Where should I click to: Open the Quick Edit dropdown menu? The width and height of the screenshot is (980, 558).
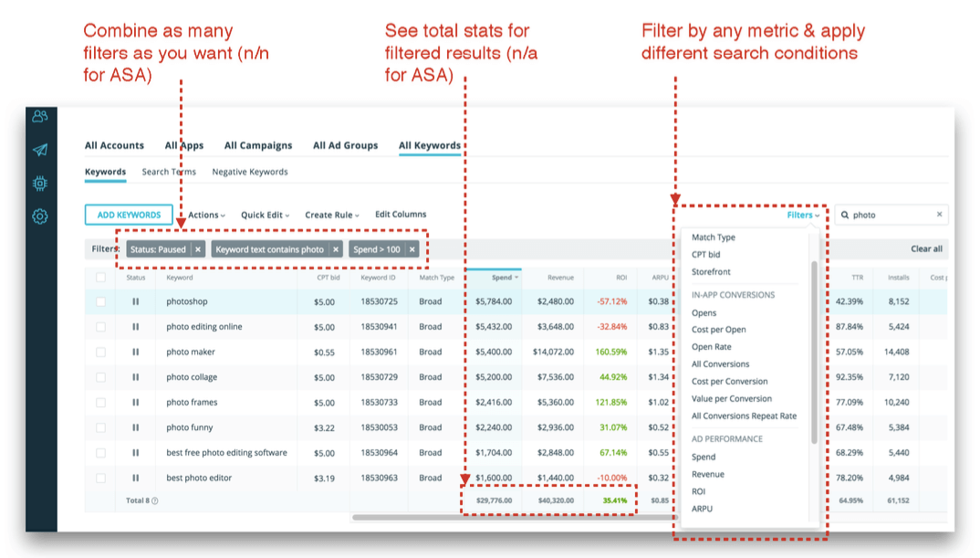tap(265, 216)
